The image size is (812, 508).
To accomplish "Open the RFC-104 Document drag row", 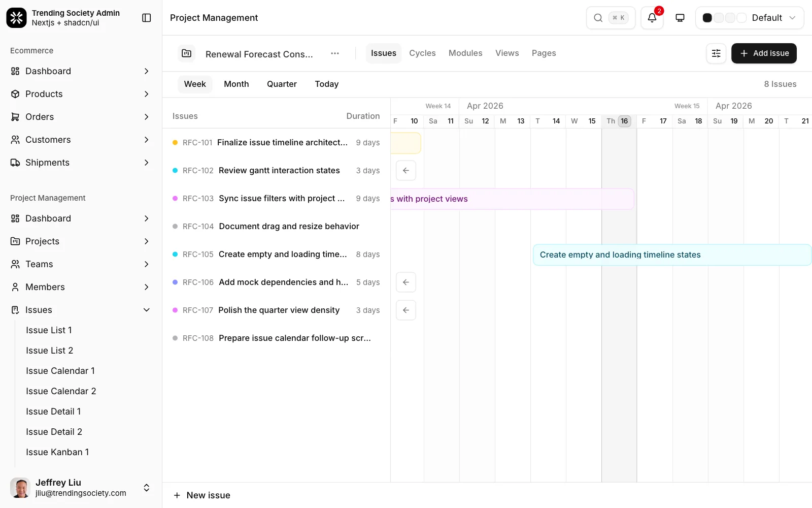I will (276, 227).
